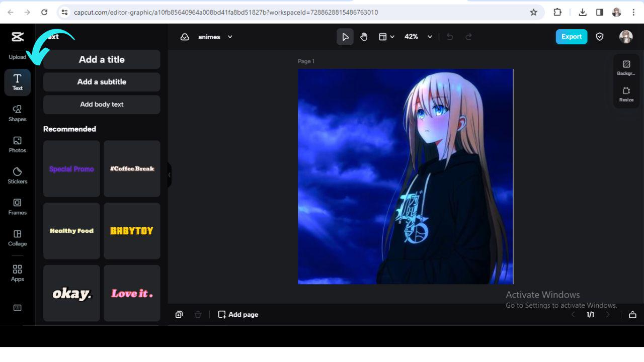Image resolution: width=644 pixels, height=362 pixels.
Task: Open the Collage panel
Action: pyautogui.click(x=18, y=238)
